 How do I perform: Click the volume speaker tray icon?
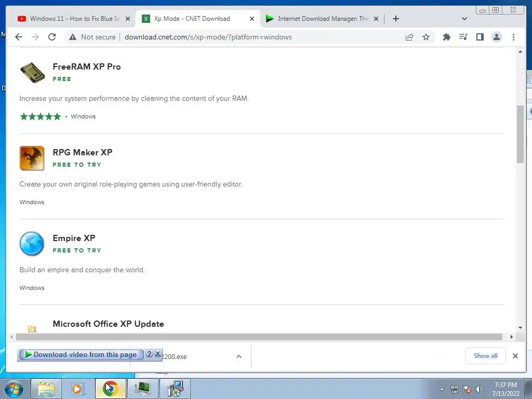(480, 389)
